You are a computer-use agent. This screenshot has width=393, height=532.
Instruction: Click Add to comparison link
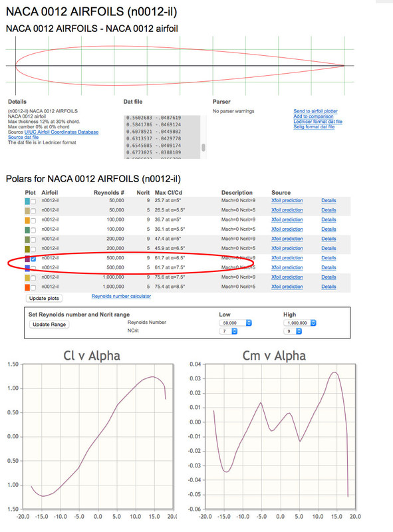(314, 116)
